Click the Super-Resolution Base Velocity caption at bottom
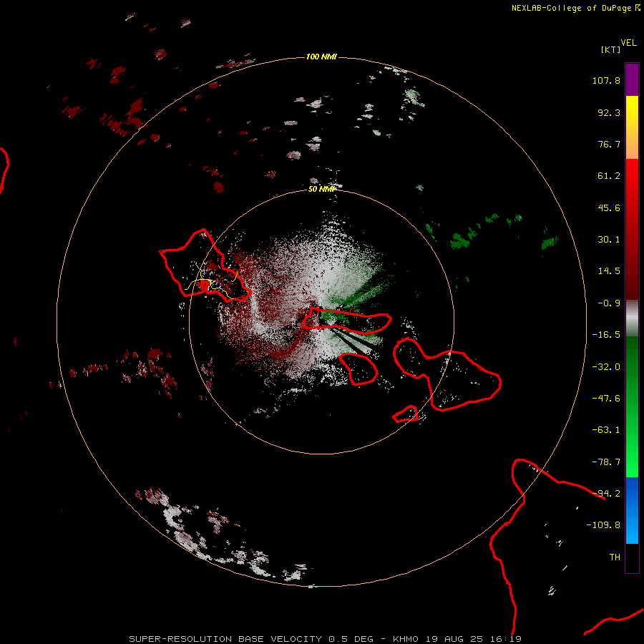 (x=326, y=639)
